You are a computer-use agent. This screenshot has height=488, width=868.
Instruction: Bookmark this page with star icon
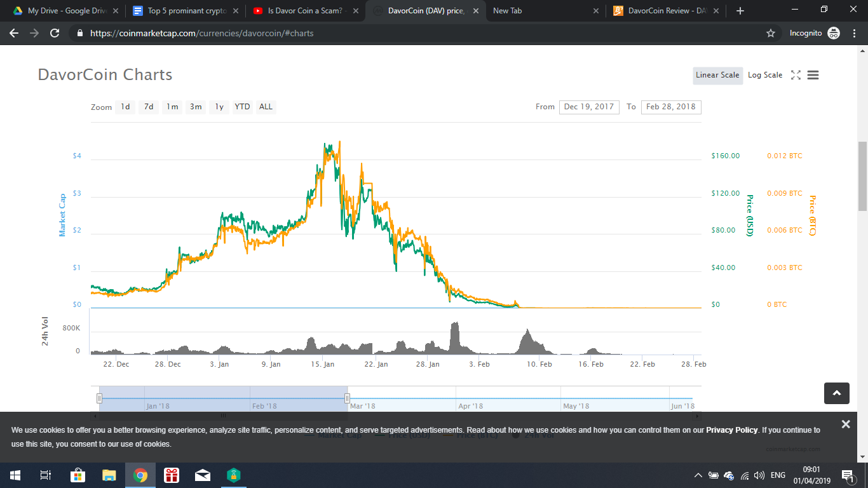(771, 33)
